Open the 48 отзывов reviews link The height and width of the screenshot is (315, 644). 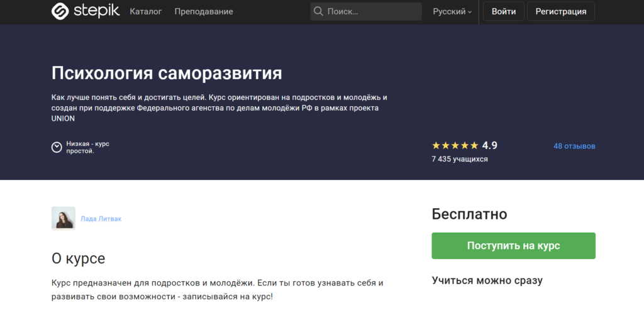click(x=574, y=146)
